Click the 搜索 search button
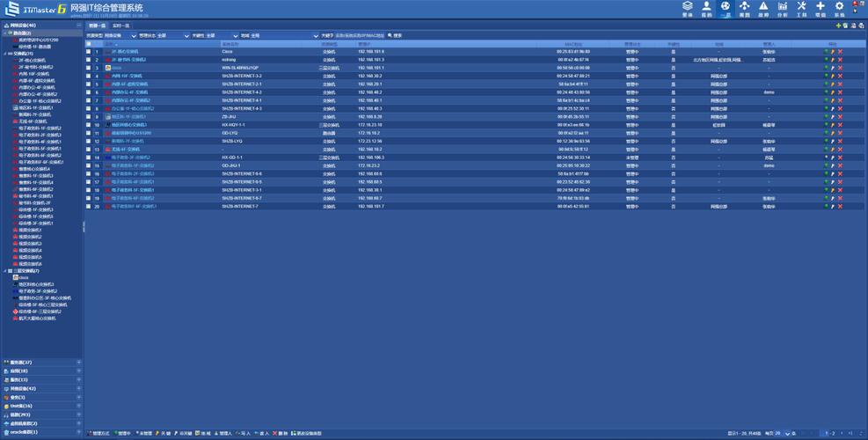Image resolution: width=868 pixels, height=440 pixels. (x=395, y=35)
